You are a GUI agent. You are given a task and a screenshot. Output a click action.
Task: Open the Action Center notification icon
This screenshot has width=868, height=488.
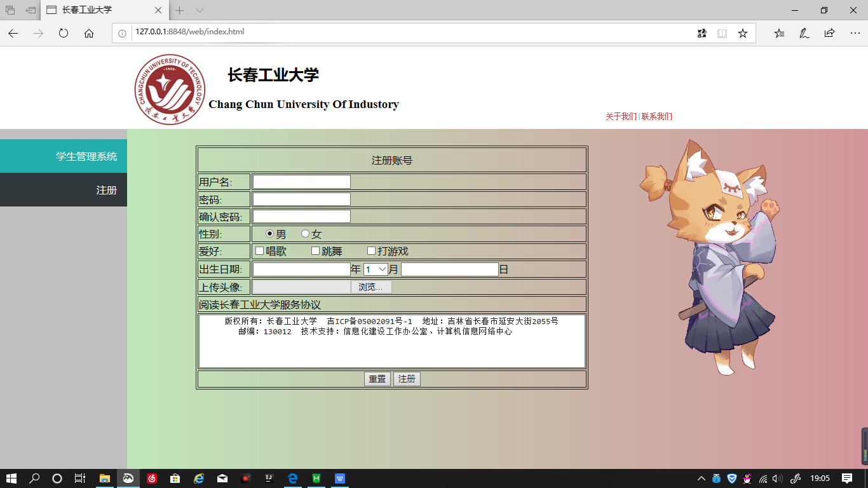(x=847, y=478)
